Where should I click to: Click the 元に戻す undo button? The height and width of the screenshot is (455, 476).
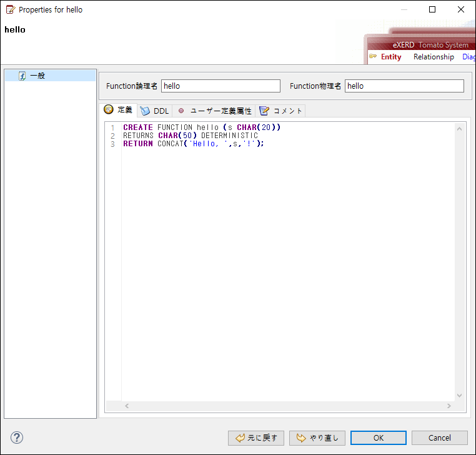click(256, 437)
